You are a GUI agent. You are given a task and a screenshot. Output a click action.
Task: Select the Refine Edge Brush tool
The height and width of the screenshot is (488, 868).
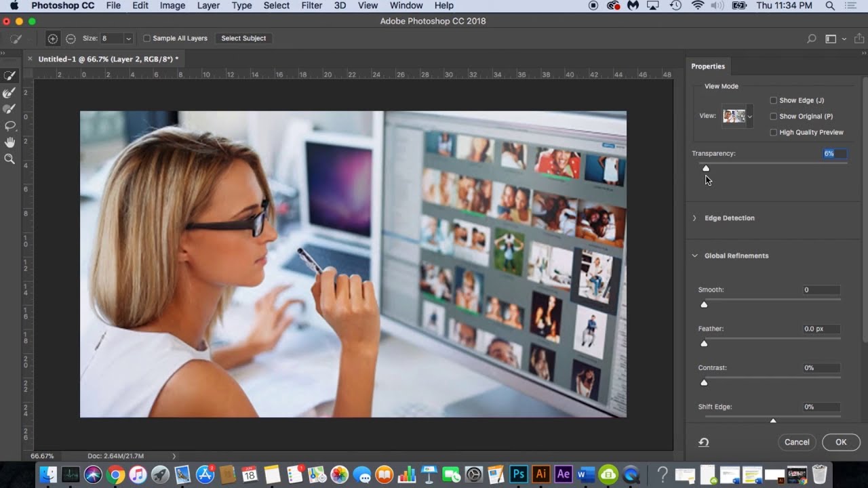coord(9,92)
